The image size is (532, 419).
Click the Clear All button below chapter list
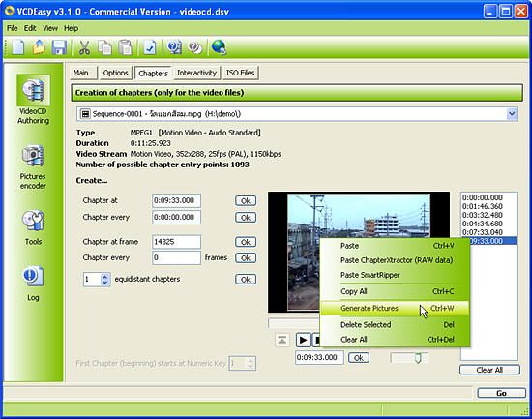click(489, 370)
